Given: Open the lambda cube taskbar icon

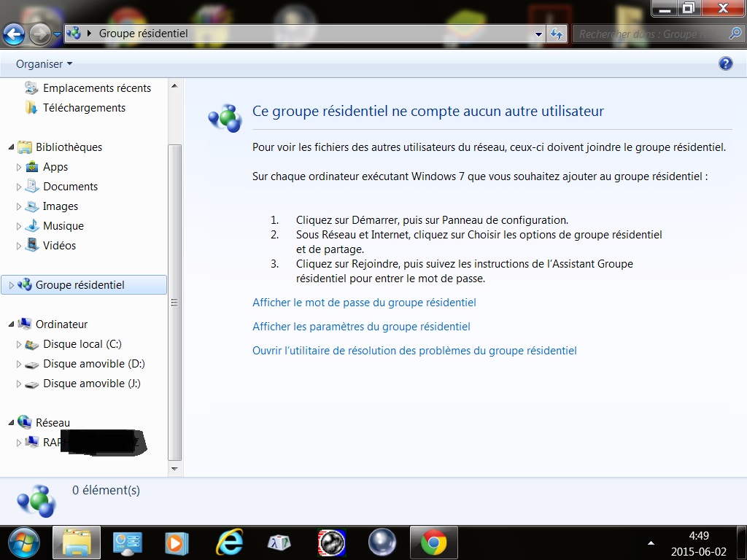Looking at the screenshot, I should click(x=279, y=542).
